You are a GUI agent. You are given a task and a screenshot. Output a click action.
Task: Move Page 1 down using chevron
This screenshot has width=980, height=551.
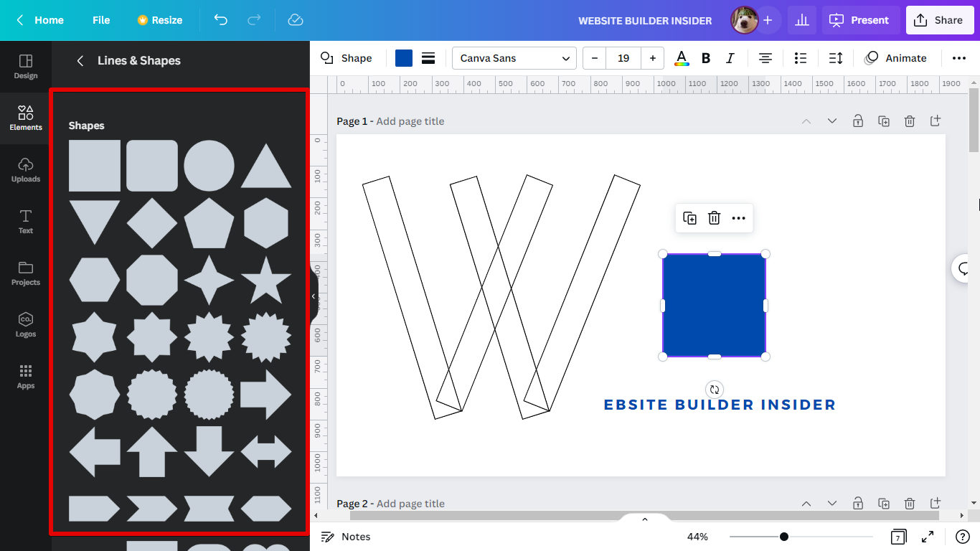click(x=832, y=121)
